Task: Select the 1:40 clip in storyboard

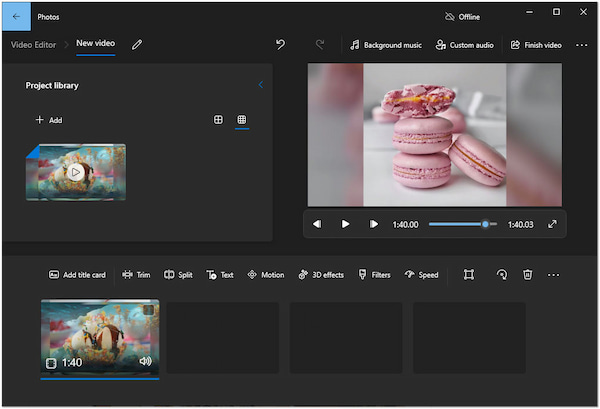Action: pos(100,337)
